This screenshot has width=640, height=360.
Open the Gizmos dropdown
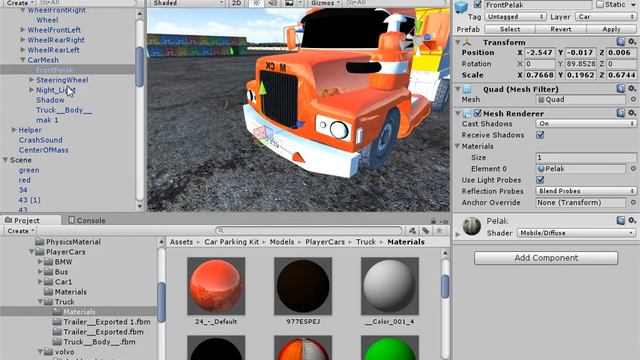point(325,3)
